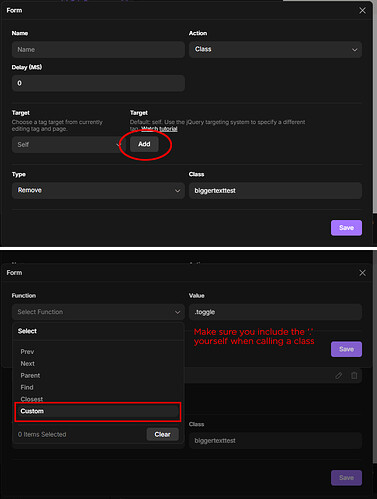Viewport: 377px width, 499px height.
Task: Close the upper Form dialog
Action: [x=362, y=11]
